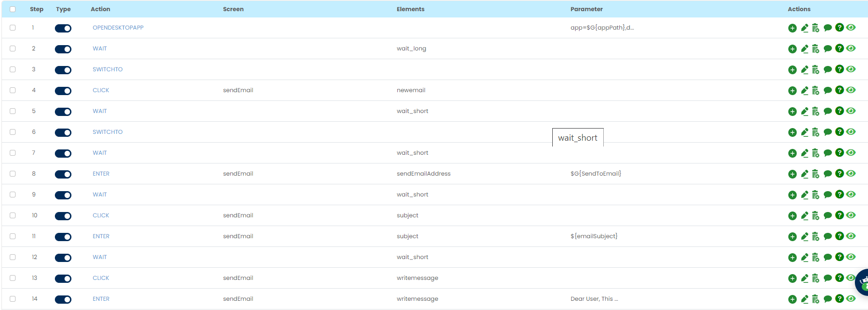
Task: Click the SWITCHTO action in step 6
Action: coord(107,132)
